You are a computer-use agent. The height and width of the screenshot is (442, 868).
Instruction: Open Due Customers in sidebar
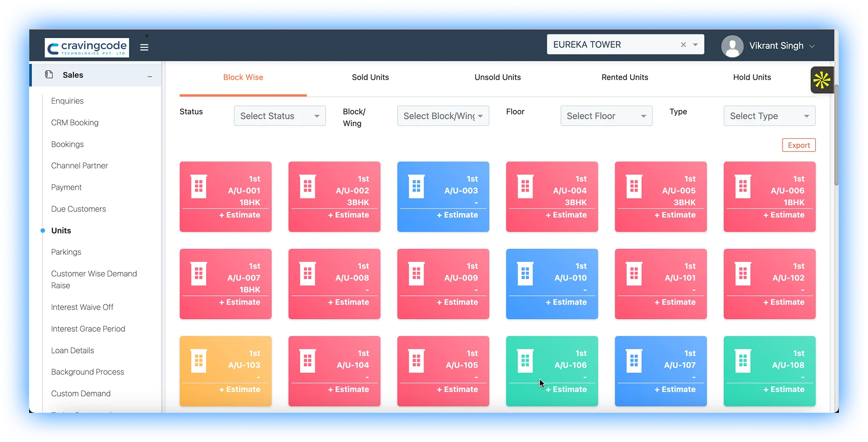pyautogui.click(x=78, y=209)
